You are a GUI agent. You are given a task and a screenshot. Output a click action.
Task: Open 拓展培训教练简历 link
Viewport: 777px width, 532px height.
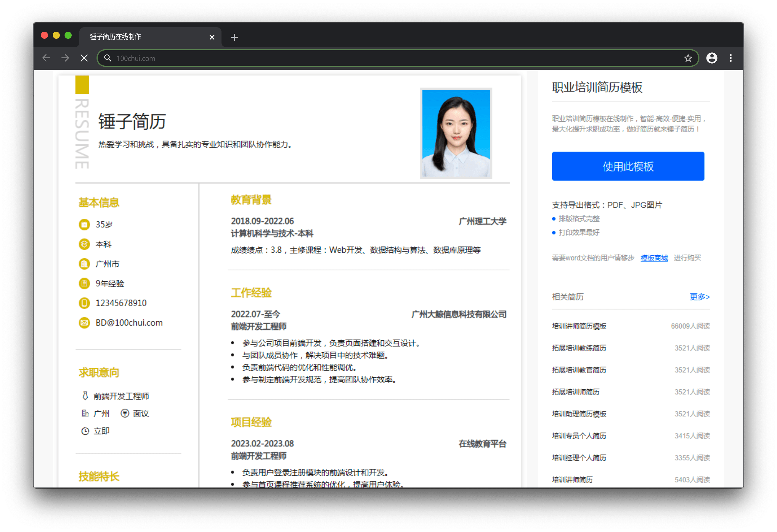(x=579, y=348)
